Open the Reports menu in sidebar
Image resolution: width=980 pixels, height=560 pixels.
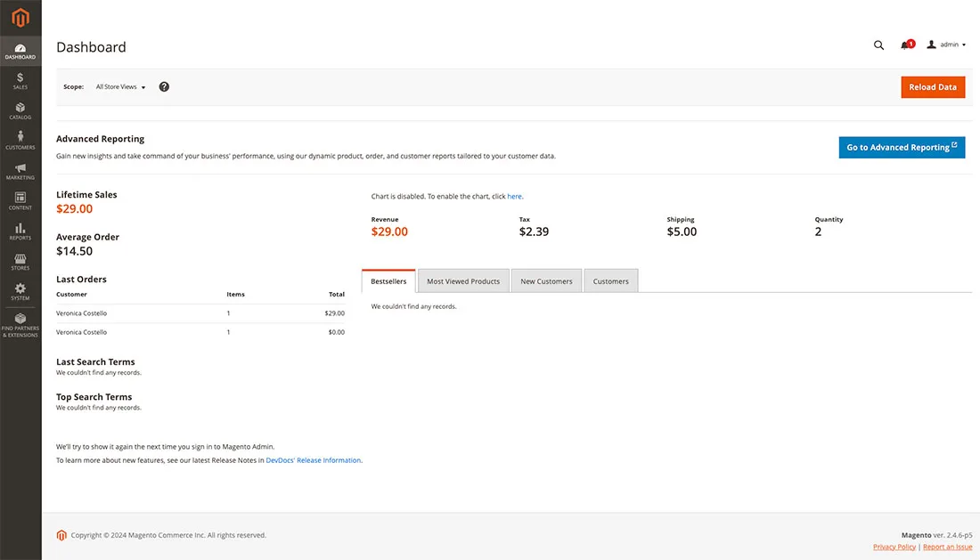pyautogui.click(x=20, y=231)
